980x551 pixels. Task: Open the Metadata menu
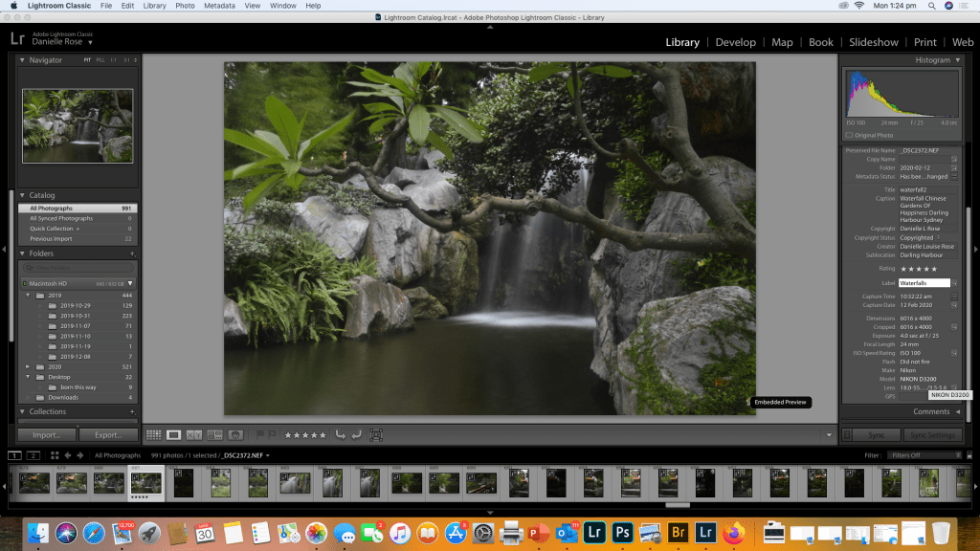coord(219,6)
